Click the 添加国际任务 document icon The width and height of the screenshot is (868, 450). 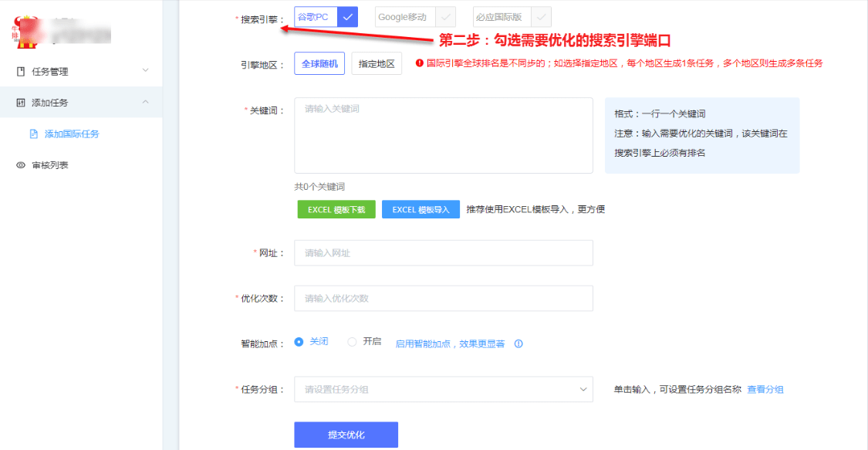[33, 134]
